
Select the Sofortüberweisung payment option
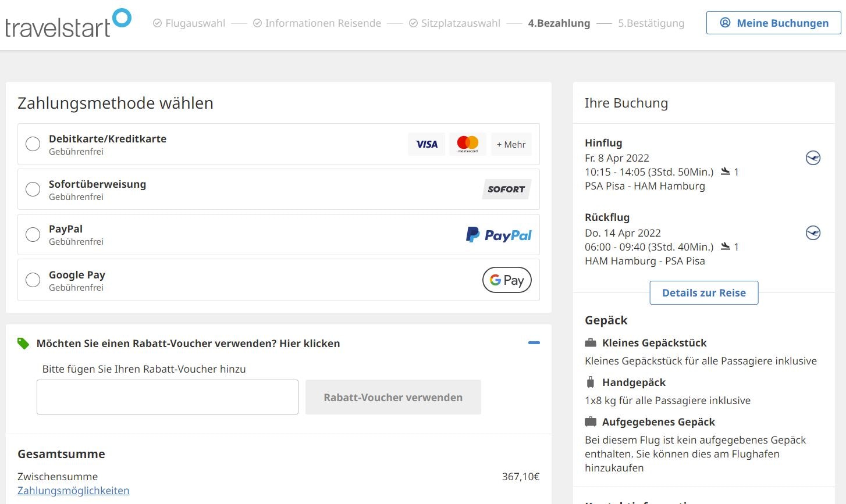coord(33,189)
